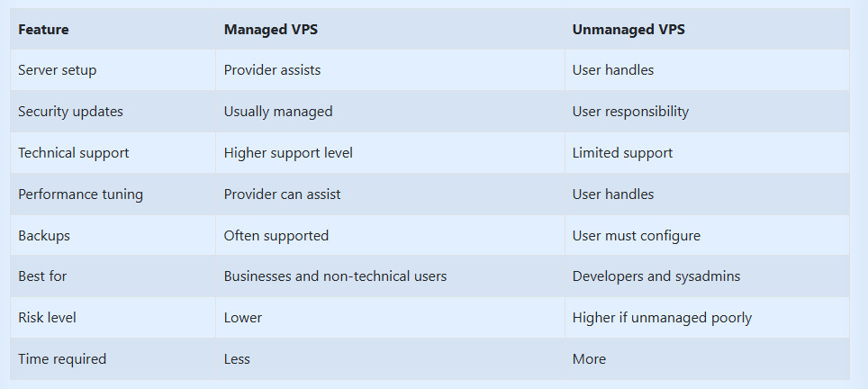This screenshot has height=389, width=868.
Task: Select the Server setup row label
Action: coord(57,70)
